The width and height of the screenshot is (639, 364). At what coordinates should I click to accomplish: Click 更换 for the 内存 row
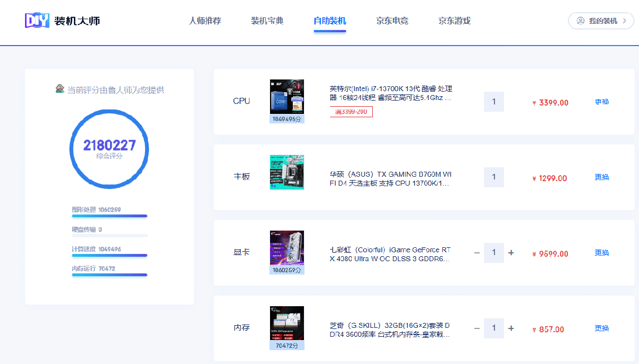602,328
